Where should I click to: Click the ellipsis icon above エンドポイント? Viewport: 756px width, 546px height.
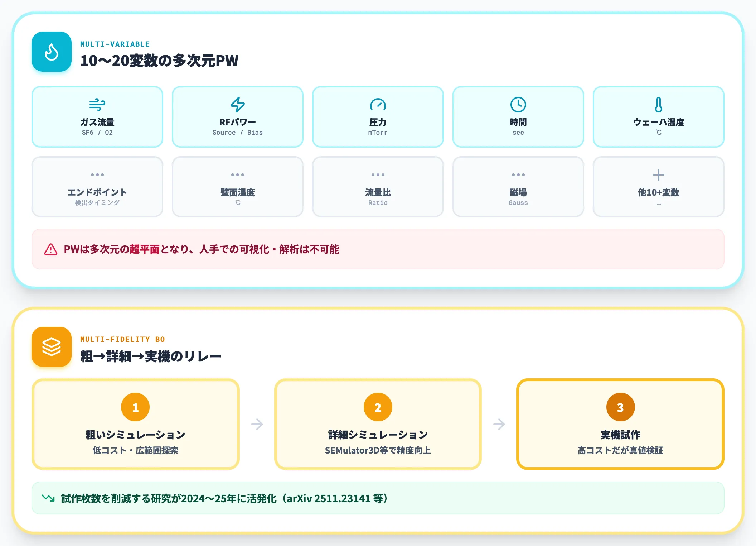(x=97, y=175)
